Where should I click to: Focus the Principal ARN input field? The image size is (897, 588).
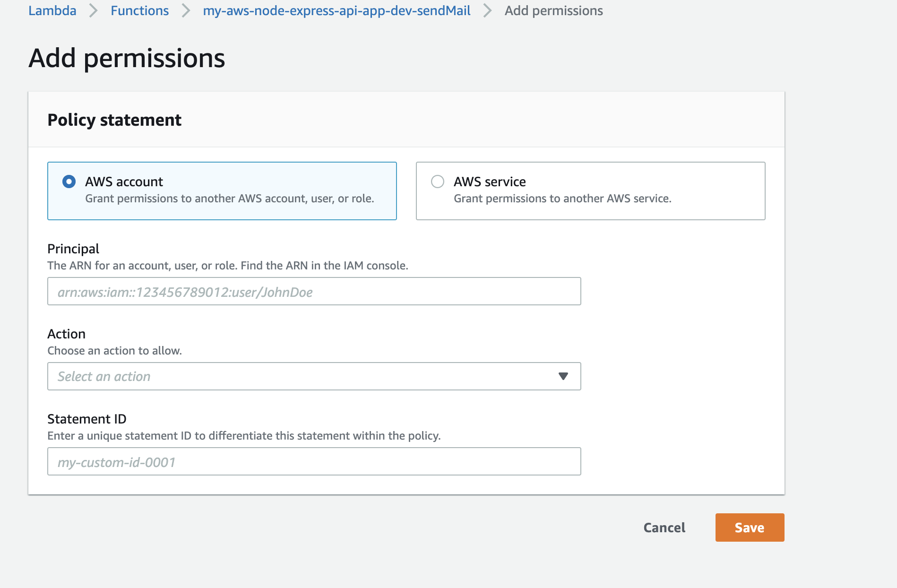[x=314, y=291]
